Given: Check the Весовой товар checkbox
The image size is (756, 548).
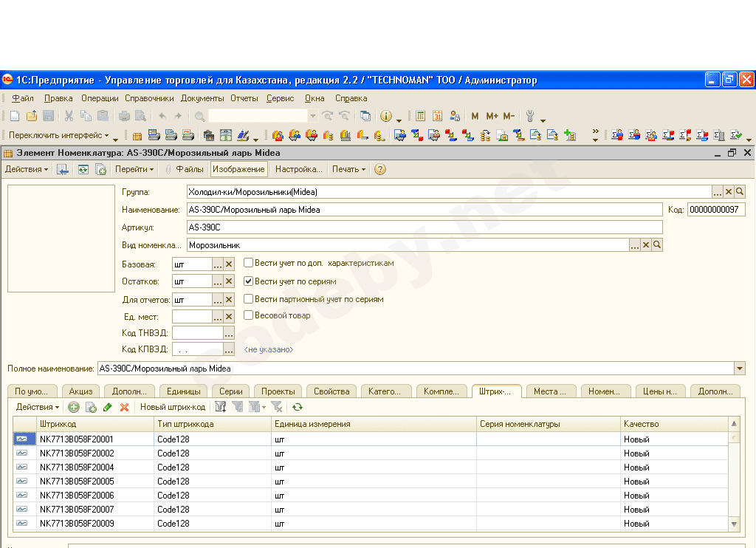Looking at the screenshot, I should pos(249,315).
